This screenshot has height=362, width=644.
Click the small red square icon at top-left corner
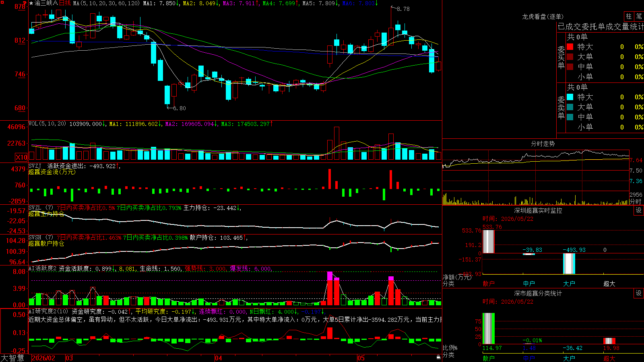pos(2,2)
